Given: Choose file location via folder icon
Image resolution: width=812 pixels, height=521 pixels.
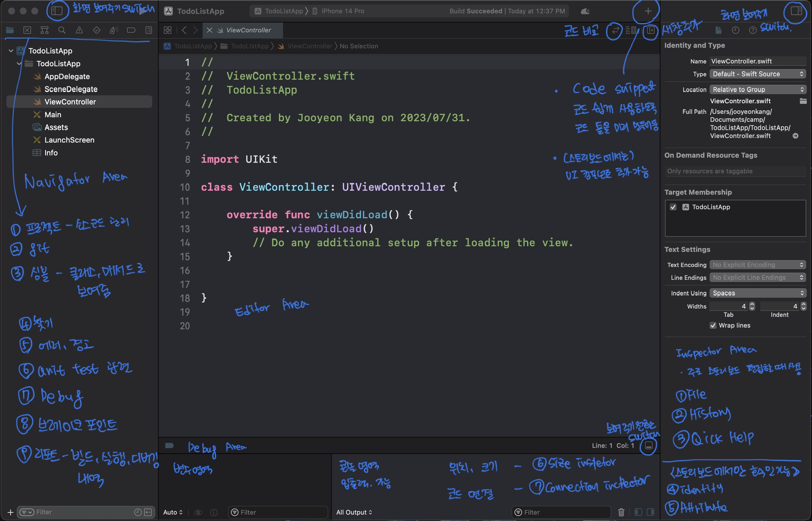Looking at the screenshot, I should click(803, 101).
